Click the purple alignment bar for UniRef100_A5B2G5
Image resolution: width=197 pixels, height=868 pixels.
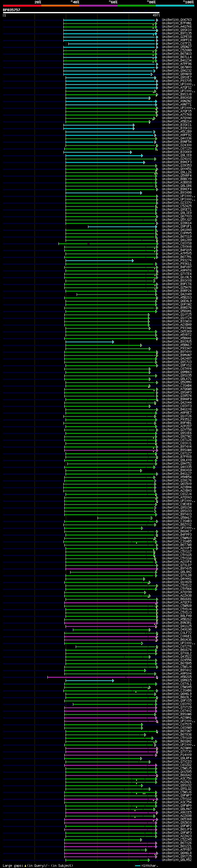click(103, 677)
